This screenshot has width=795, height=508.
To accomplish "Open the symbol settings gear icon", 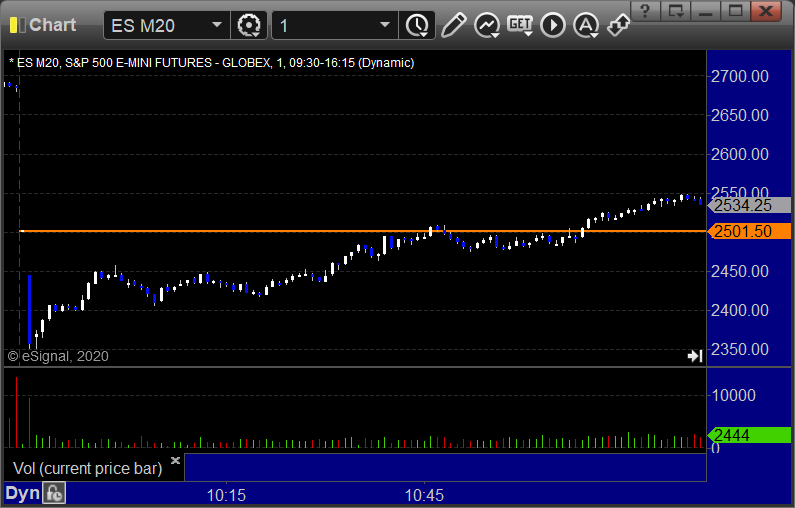I will pyautogui.click(x=248, y=25).
